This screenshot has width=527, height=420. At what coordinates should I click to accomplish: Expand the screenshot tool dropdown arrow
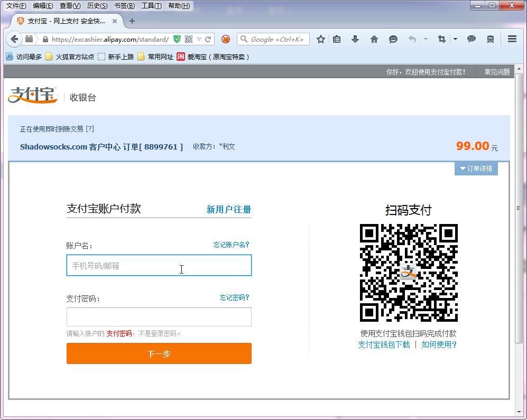click(x=456, y=39)
